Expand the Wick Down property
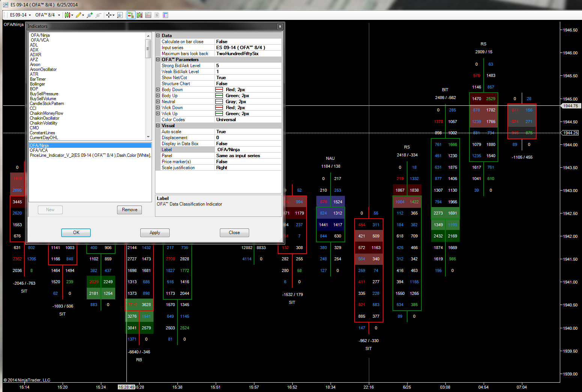 pyautogui.click(x=158, y=108)
